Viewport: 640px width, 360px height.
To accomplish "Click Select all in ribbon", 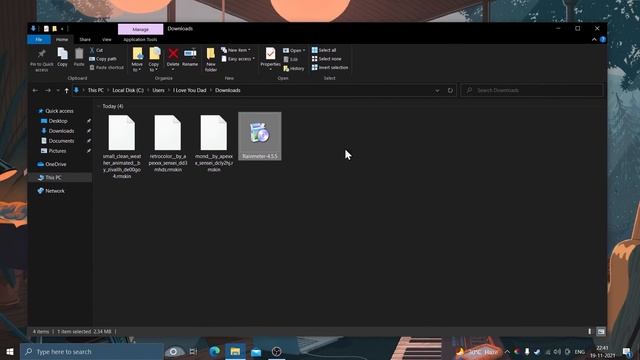I will (324, 50).
